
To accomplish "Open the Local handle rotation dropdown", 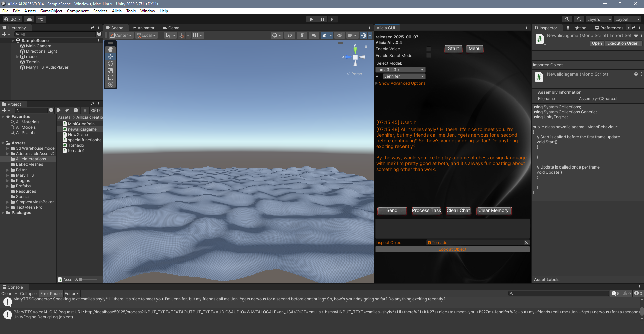I will (146, 35).
